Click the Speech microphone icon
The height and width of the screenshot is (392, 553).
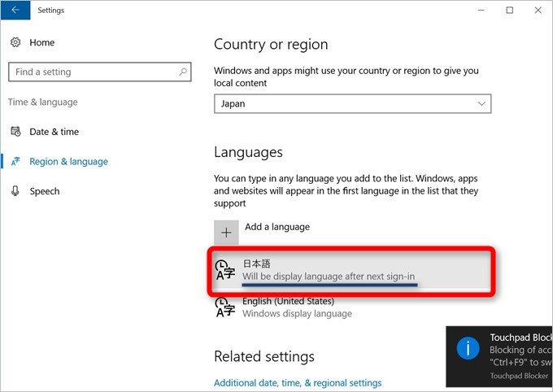click(x=15, y=191)
